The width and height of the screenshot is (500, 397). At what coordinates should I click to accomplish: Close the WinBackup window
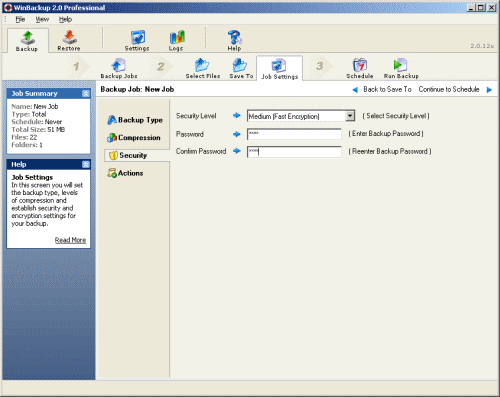[x=492, y=8]
